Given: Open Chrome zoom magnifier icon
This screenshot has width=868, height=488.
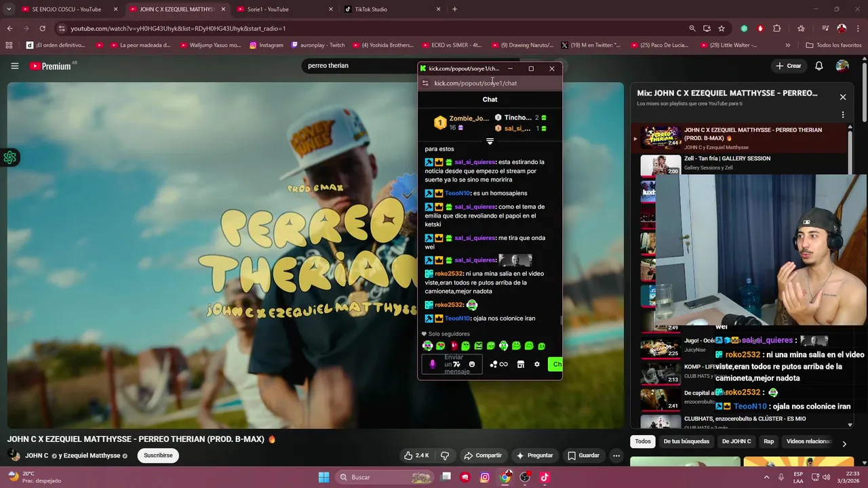Looking at the screenshot, I should point(692,28).
